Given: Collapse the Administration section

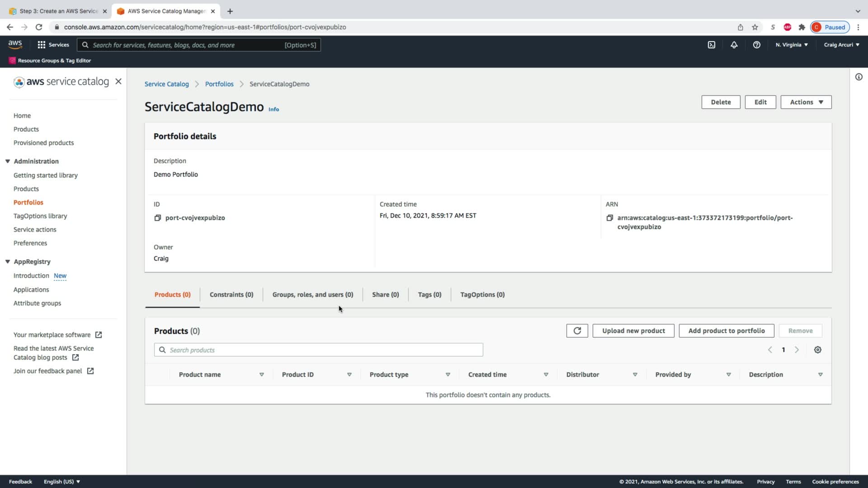Looking at the screenshot, I should click(8, 161).
